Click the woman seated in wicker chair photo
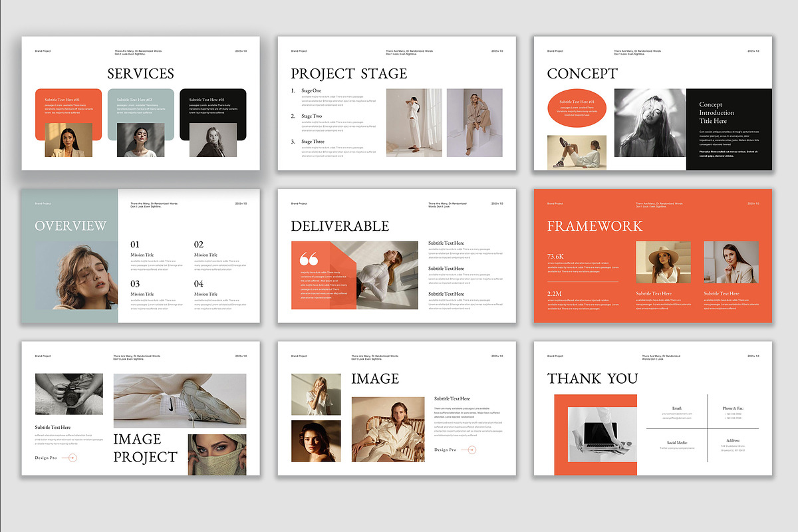Viewport: 798px width, 532px height. coord(388,430)
